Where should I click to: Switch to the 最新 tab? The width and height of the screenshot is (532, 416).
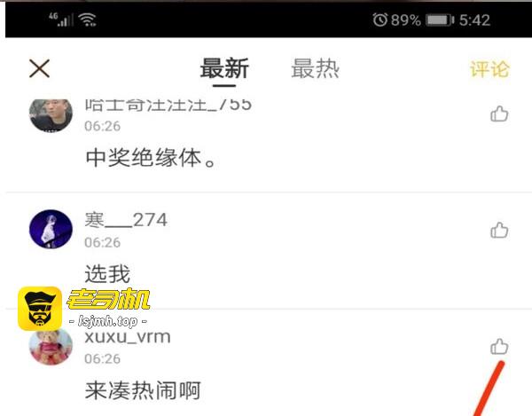pyautogui.click(x=224, y=68)
